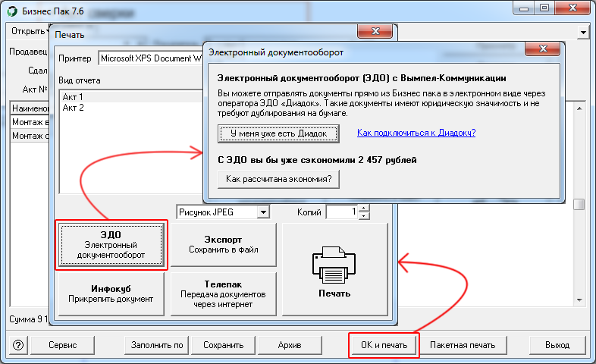The image size is (596, 364).
Task: Click ОК и печать button
Action: pos(384,345)
